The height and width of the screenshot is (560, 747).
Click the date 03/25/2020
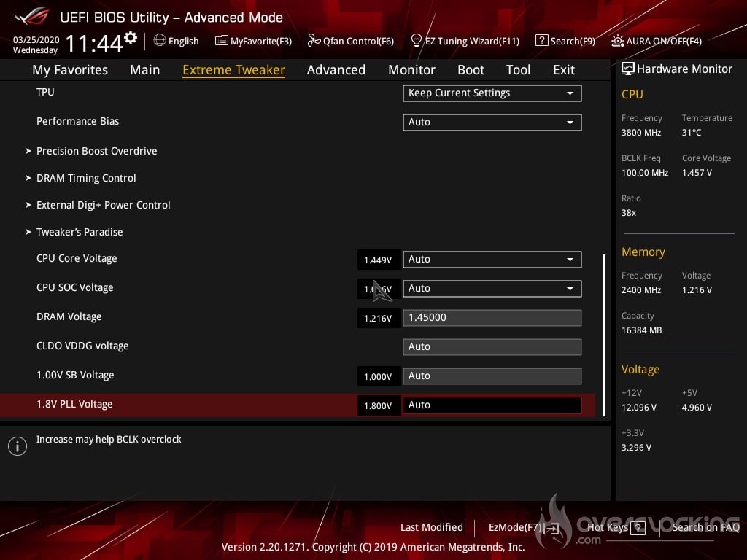[x=36, y=39]
